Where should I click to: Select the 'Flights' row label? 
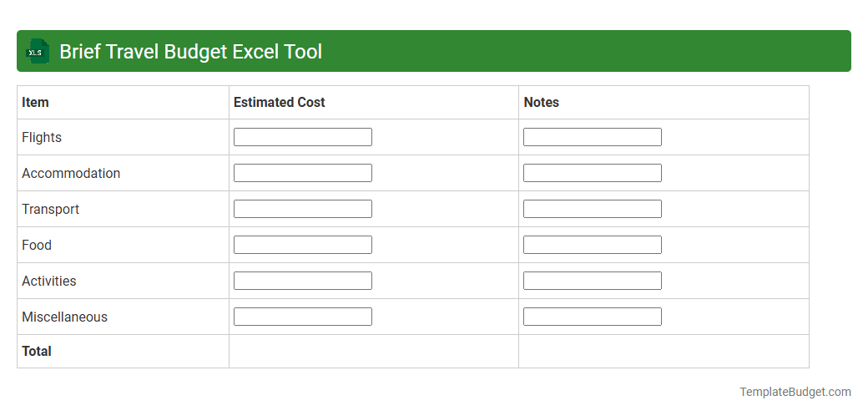pyautogui.click(x=42, y=137)
